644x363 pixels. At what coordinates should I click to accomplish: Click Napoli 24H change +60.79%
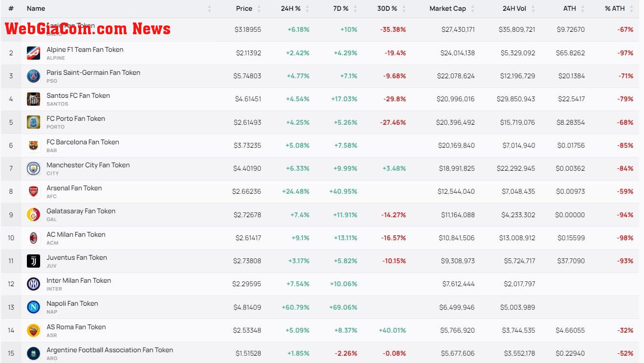(295, 307)
